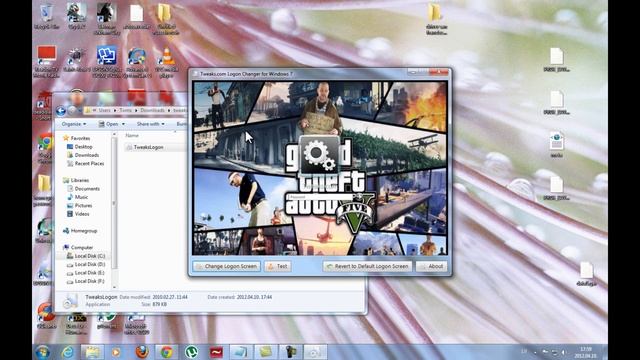Select Local Disk (F:) in the navigation pane
The image size is (640, 360).
(x=86, y=281)
